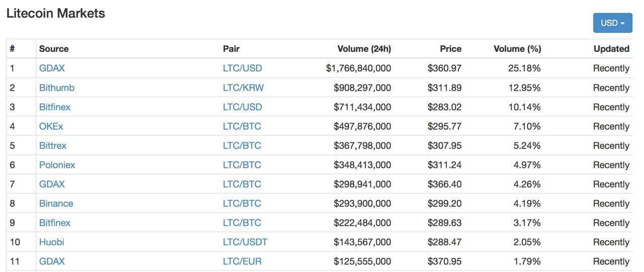This screenshot has width=644, height=272.
Task: Open the USD currency dropdown
Action: [x=613, y=23]
